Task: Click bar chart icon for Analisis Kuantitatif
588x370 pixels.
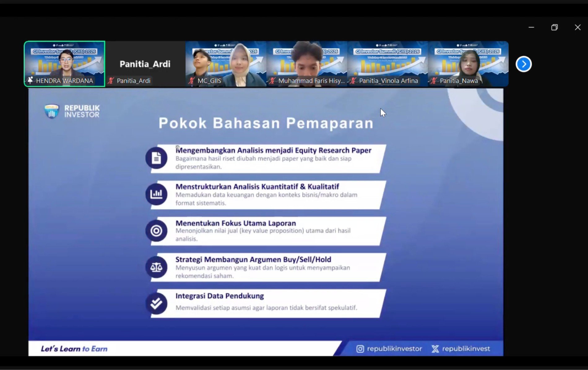Action: click(x=156, y=194)
